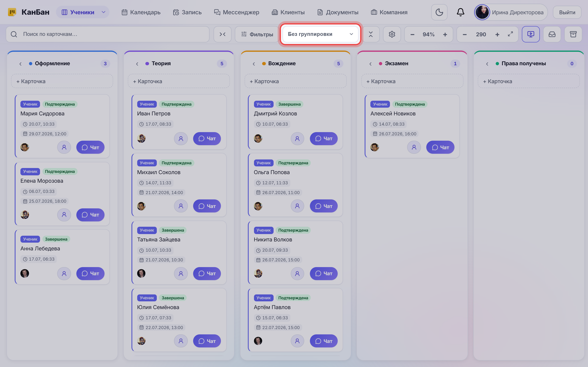Click the Выйти logout button

tap(567, 12)
